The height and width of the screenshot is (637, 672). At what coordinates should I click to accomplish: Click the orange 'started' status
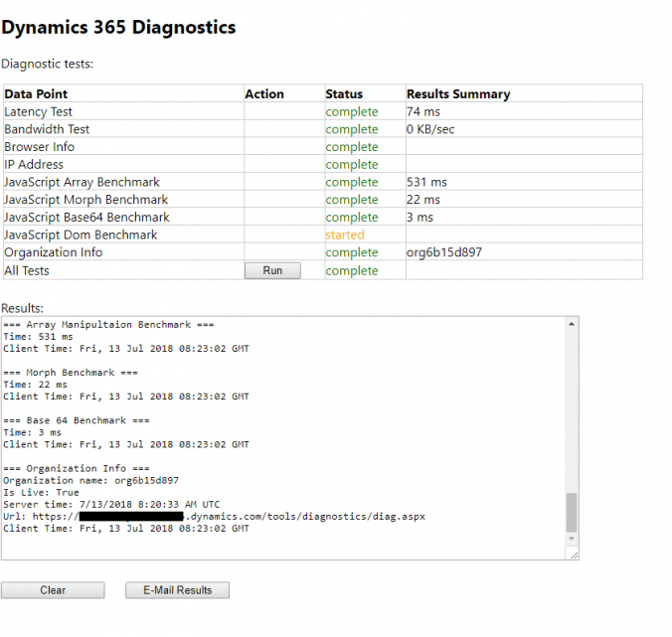(345, 235)
